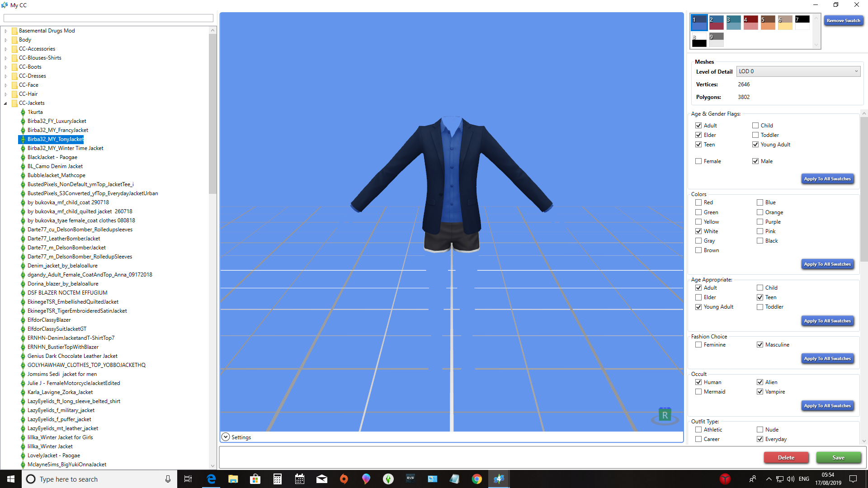The height and width of the screenshot is (488, 868).
Task: Check the Feminine fashion choice
Action: click(698, 345)
